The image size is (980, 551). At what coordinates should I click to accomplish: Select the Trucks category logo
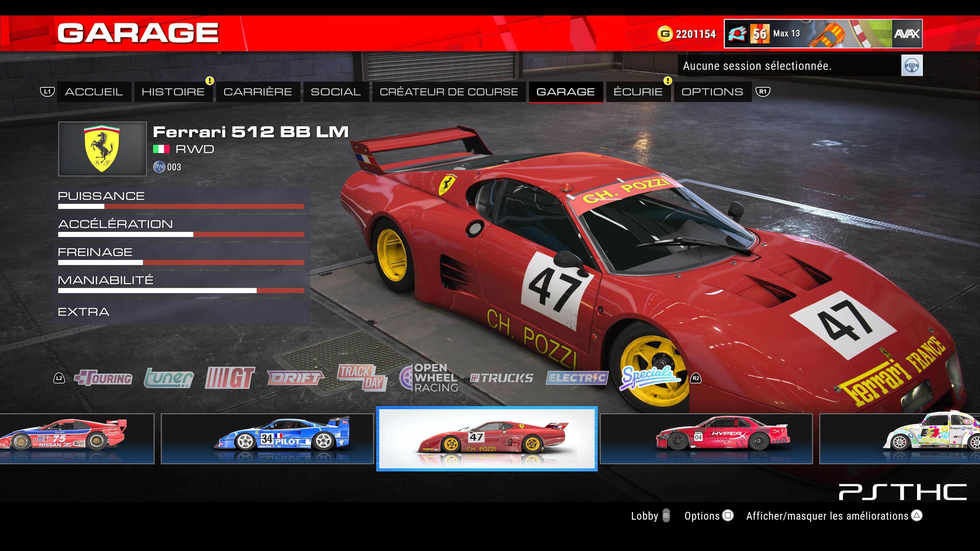pos(501,378)
